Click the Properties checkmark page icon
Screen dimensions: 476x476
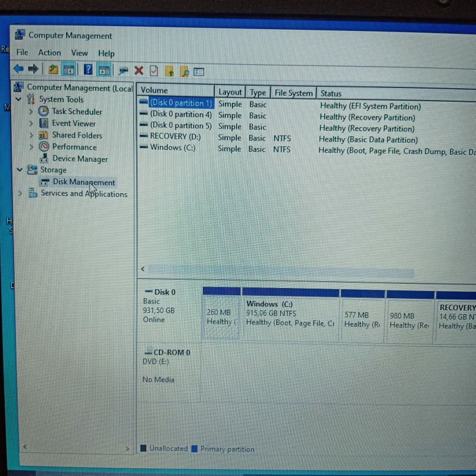pos(154,71)
